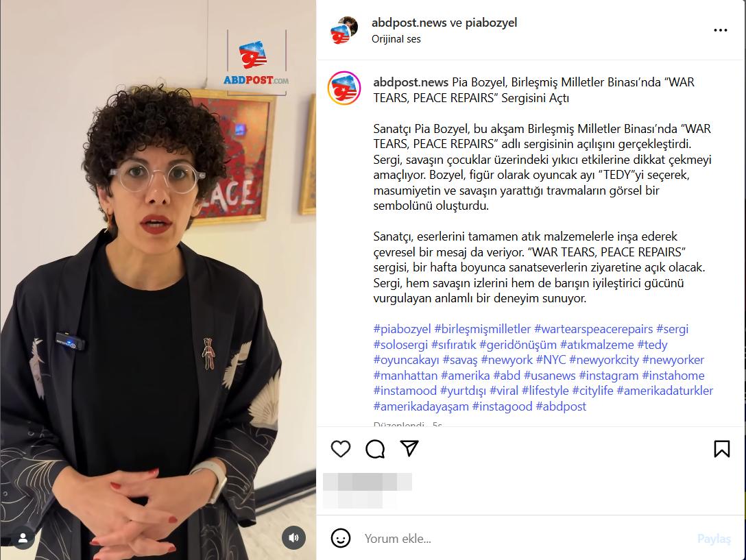746x560 pixels.
Task: Open more options three-dots menu
Action: (x=721, y=30)
